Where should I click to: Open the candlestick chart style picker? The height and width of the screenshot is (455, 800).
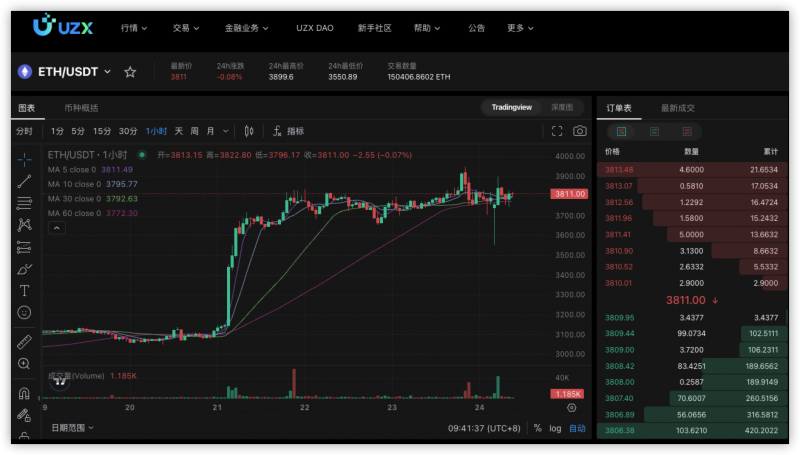point(248,131)
